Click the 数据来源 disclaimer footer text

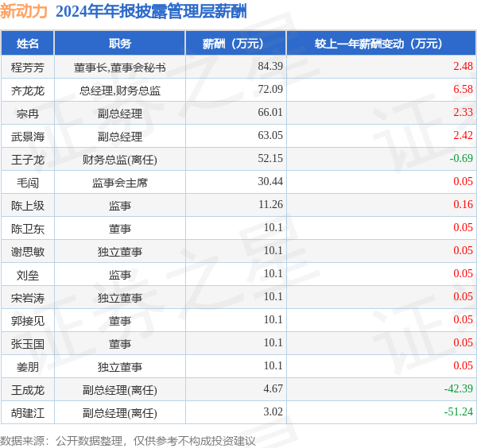pyautogui.click(x=127, y=441)
